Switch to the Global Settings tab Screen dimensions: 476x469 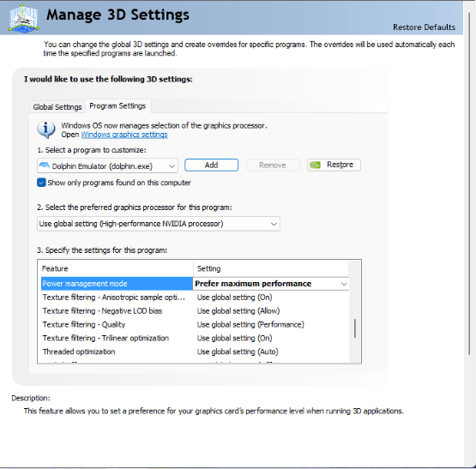point(57,107)
